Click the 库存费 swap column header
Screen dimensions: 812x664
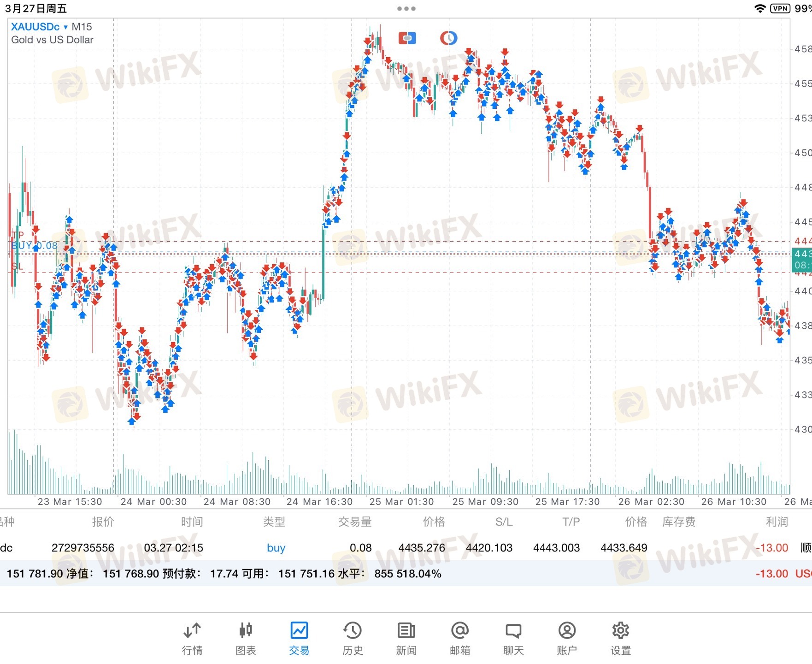tap(679, 522)
